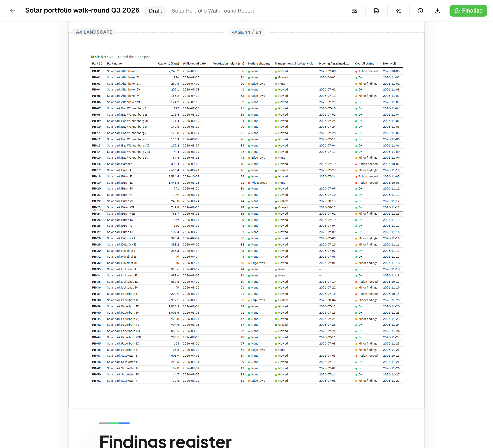The width and height of the screenshot is (493, 448).
Task: Go back using the arrow icon
Action: coord(13,11)
